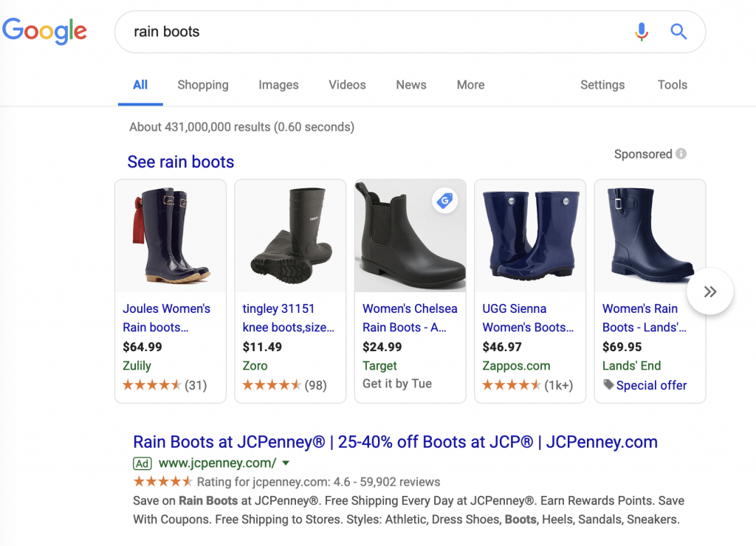The height and width of the screenshot is (546, 756).
Task: Click the Zappos.com seller name
Action: click(x=516, y=366)
